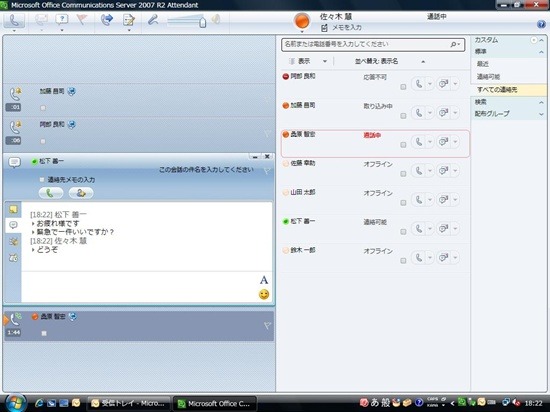The width and height of the screenshot is (550, 412).
Task: Close the 松下 善一 conversation panel
Action: pyautogui.click(x=267, y=156)
